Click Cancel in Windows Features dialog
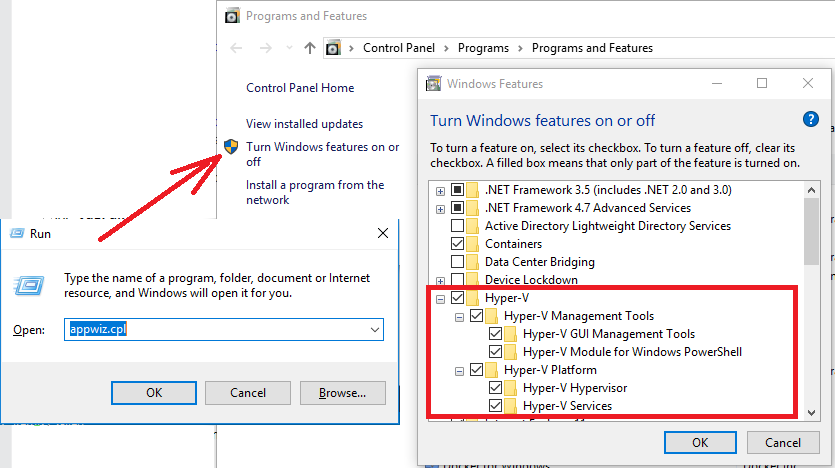The width and height of the screenshot is (835, 468). (x=783, y=442)
